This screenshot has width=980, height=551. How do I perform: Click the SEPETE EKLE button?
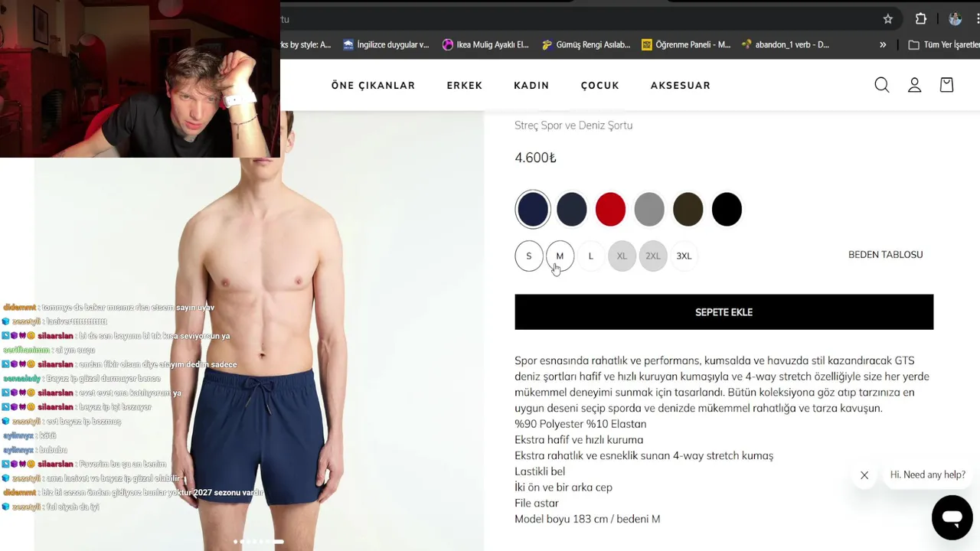click(724, 312)
